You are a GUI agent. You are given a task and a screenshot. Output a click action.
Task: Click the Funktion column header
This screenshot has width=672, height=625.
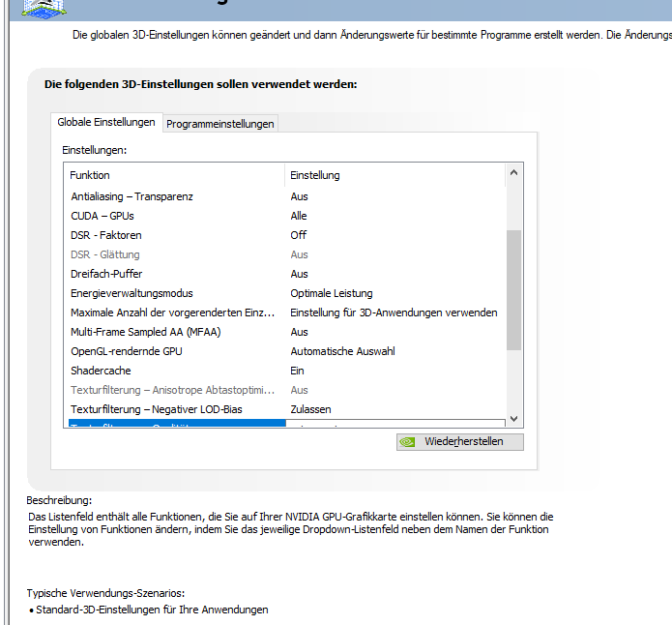click(x=175, y=175)
